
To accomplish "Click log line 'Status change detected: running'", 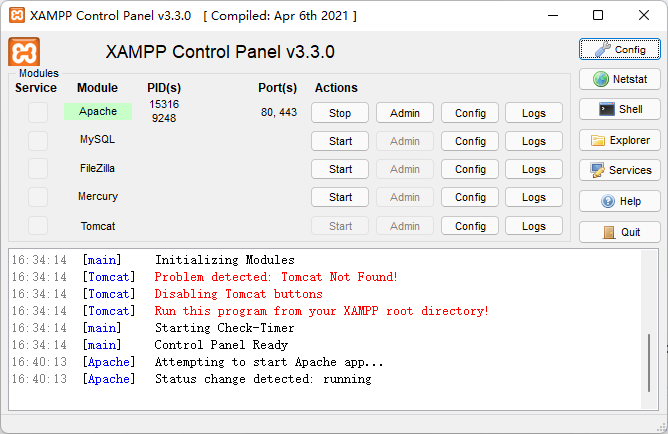I will (263, 379).
